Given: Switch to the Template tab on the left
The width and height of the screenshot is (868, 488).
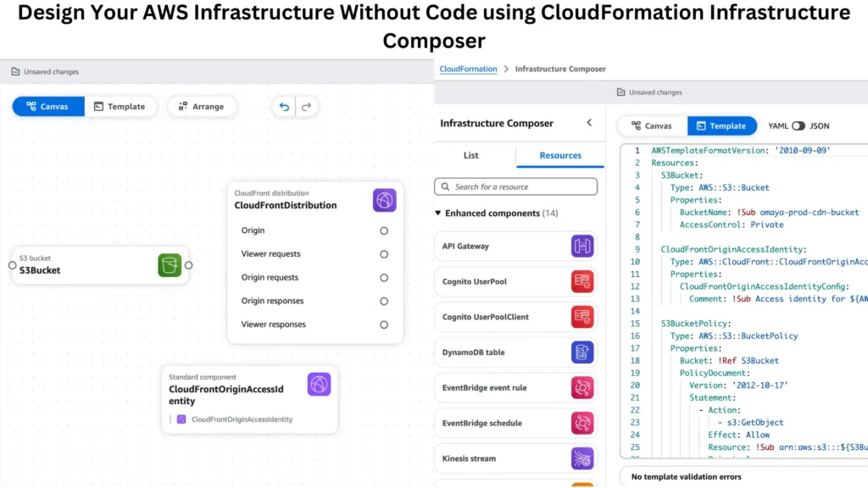Looking at the screenshot, I should click(121, 106).
